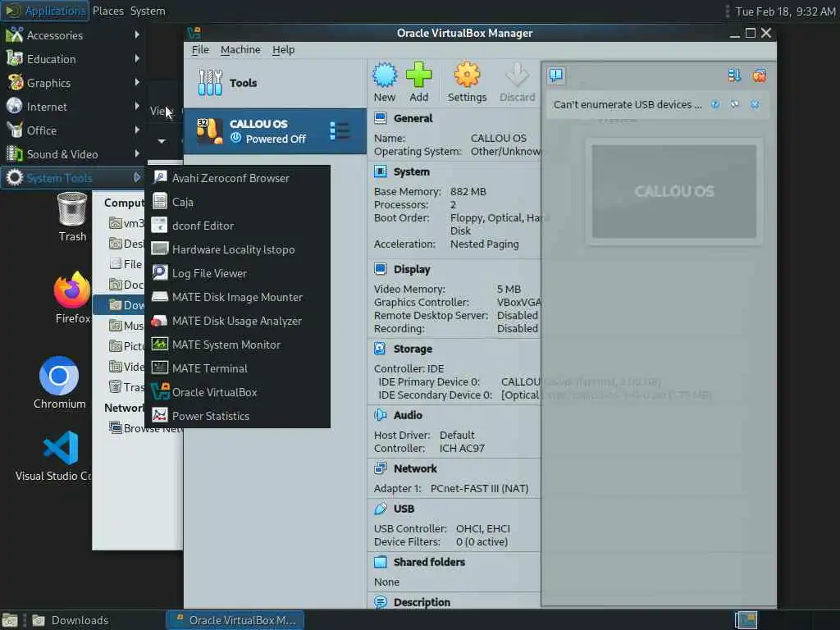
Task: Open Power Statistics
Action: pos(237,416)
